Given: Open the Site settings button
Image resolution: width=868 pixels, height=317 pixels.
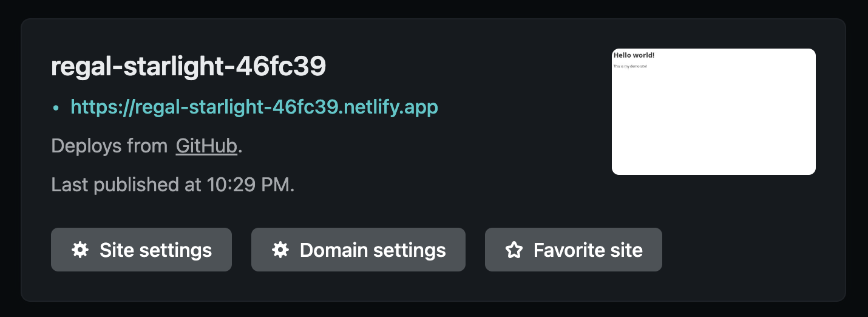Looking at the screenshot, I should coord(141,250).
